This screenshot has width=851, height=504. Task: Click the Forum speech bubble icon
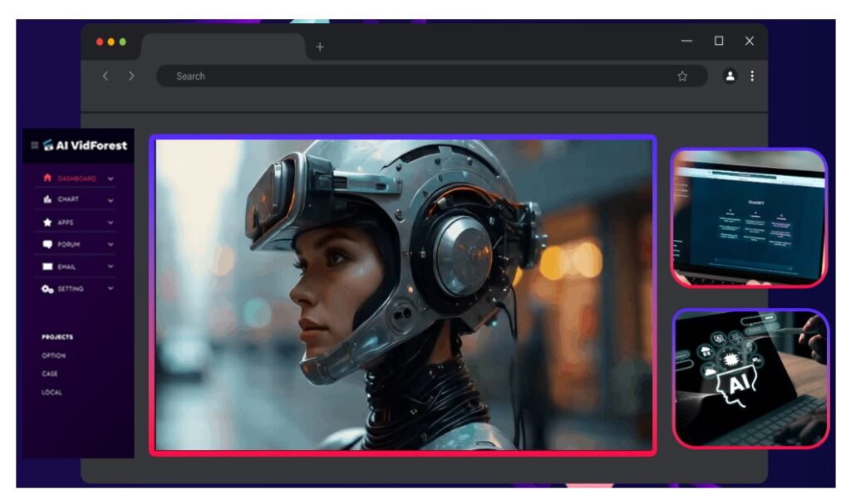(47, 245)
